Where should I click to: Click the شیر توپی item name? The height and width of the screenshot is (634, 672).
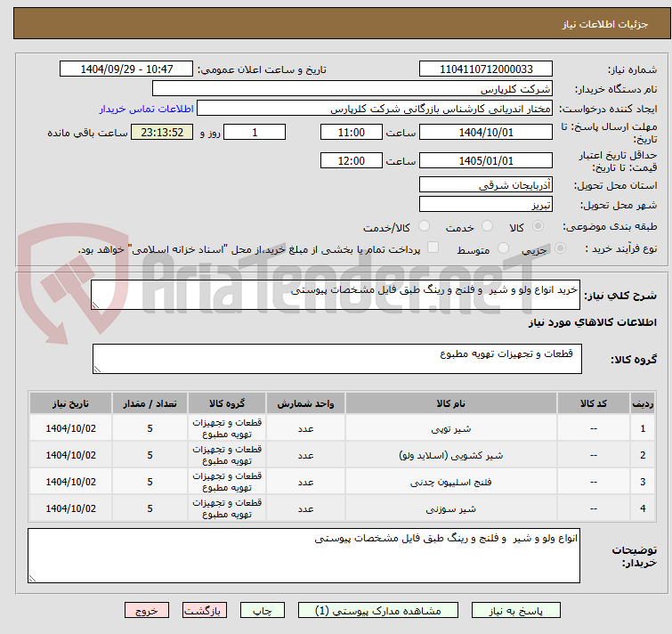451,428
